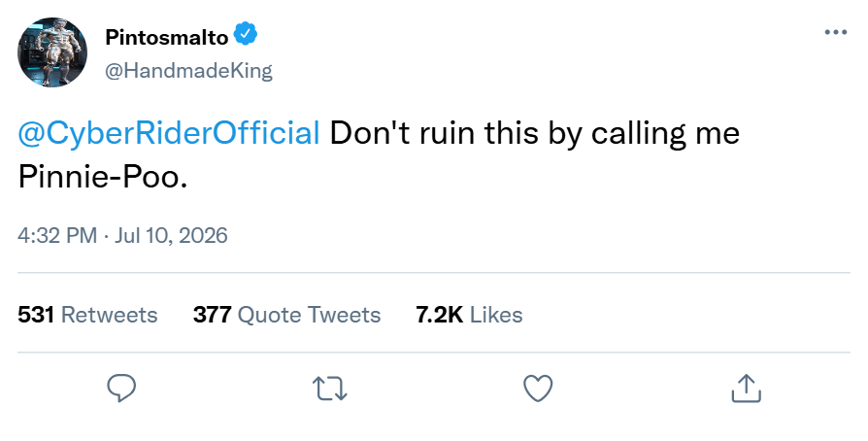Viewport: 868px width, 441px height.
Task: View the 377 Quote Tweets list
Action: pyautogui.click(x=286, y=315)
